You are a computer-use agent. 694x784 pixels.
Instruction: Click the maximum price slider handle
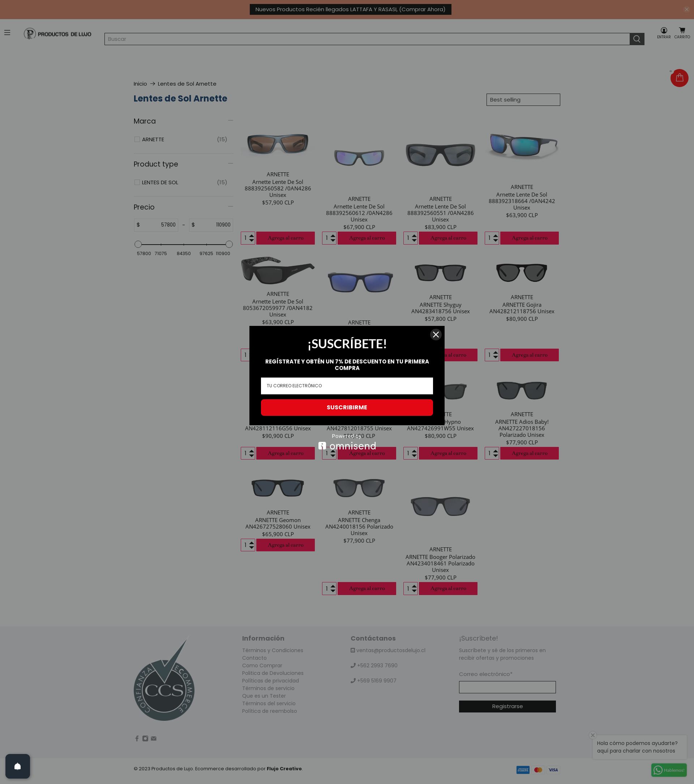(229, 244)
